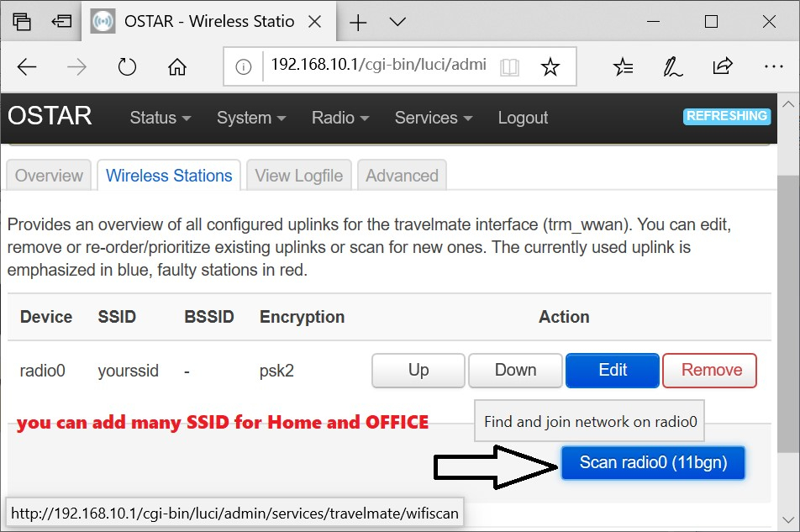
Task: Edit the yourssid uplink
Action: 613,370
